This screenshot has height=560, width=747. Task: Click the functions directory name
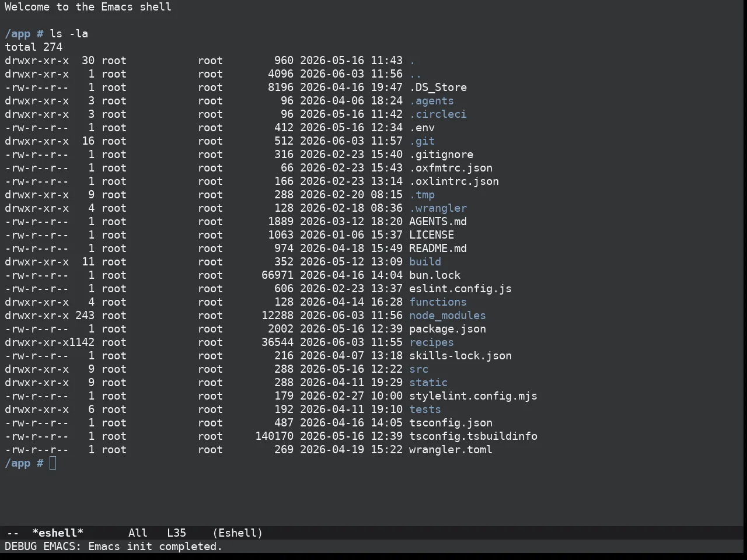click(x=438, y=302)
